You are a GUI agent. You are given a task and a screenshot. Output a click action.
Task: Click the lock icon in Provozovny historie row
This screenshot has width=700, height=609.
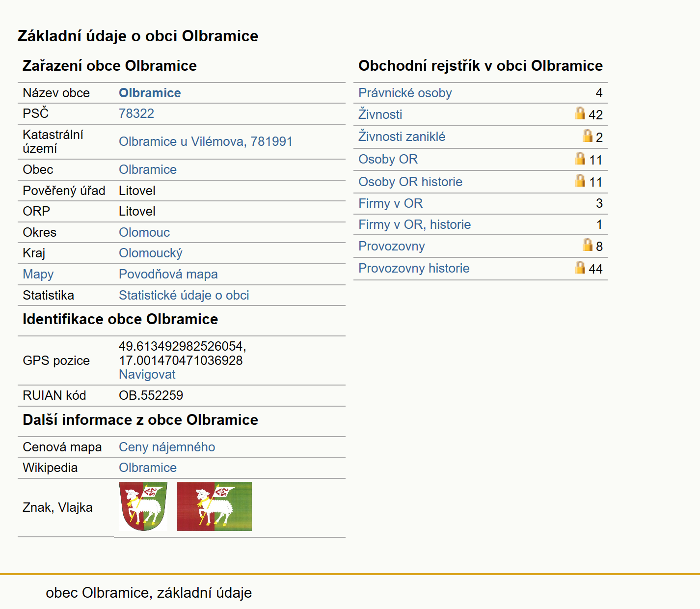[x=580, y=267]
